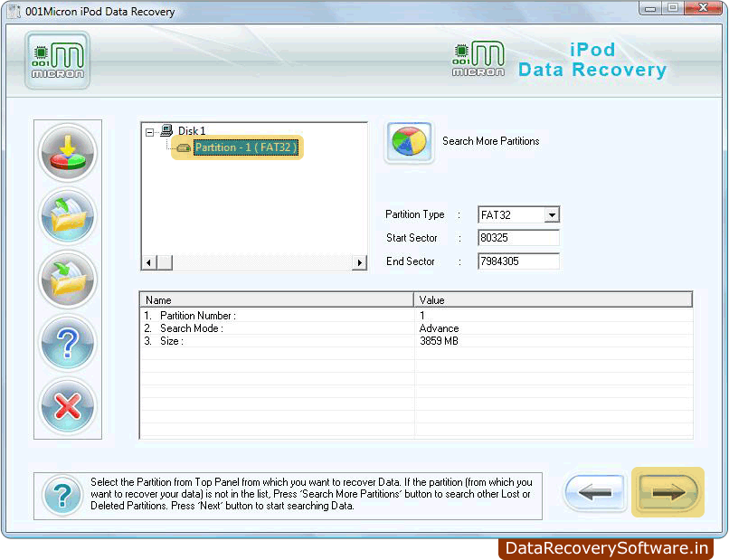The width and height of the screenshot is (729, 560).
Task: Click the value 'Advance'
Action: point(439,328)
